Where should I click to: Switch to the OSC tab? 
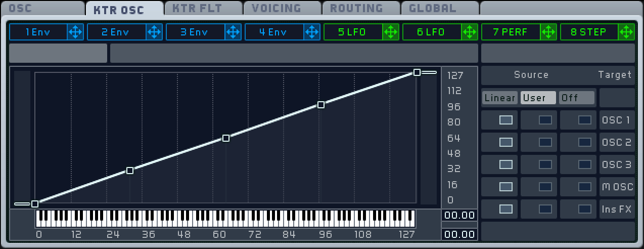coord(42,8)
